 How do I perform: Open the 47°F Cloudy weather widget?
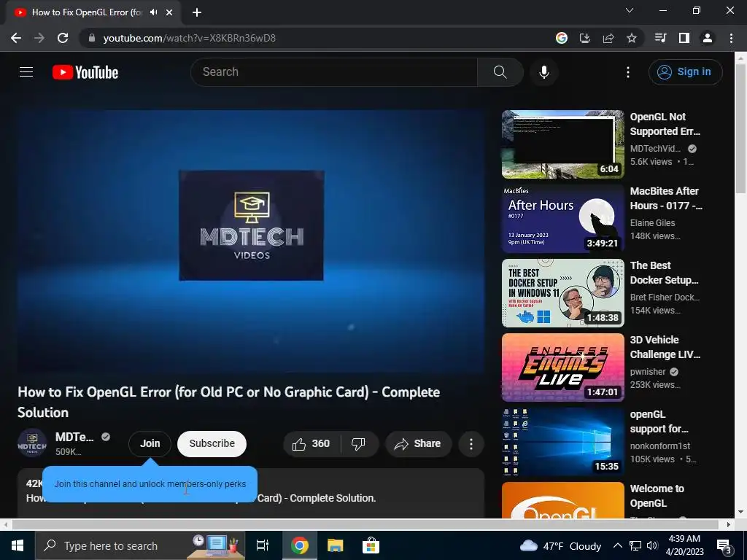click(560, 545)
